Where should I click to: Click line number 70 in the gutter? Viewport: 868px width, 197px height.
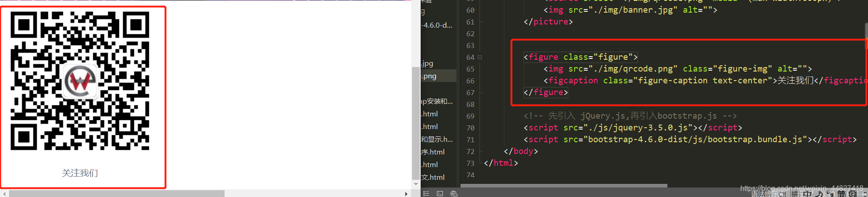pyautogui.click(x=470, y=128)
